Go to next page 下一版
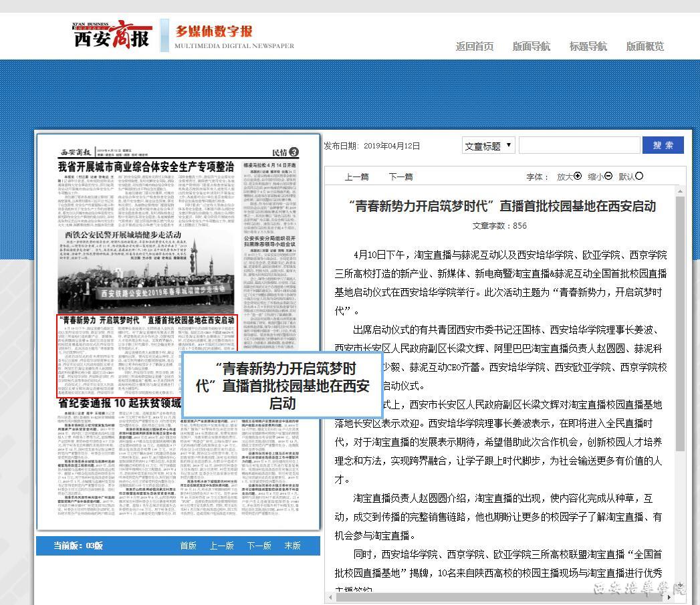The image size is (700, 605). (x=259, y=546)
